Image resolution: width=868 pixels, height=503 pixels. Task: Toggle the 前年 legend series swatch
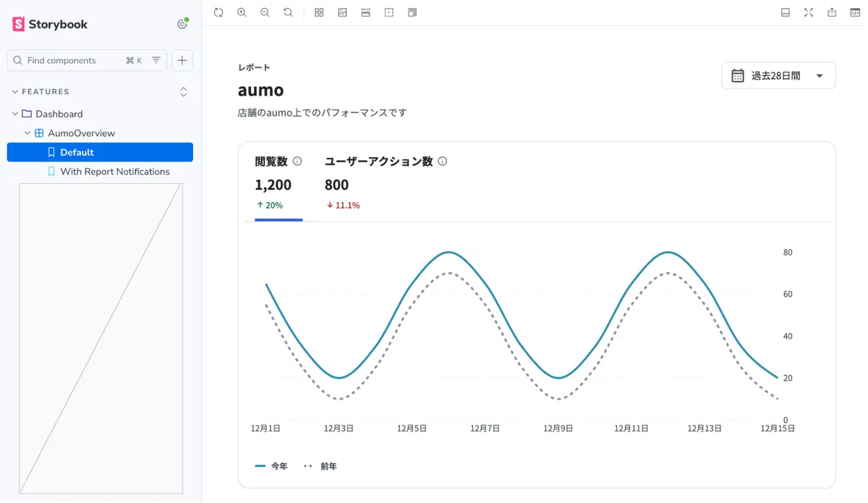[308, 466]
